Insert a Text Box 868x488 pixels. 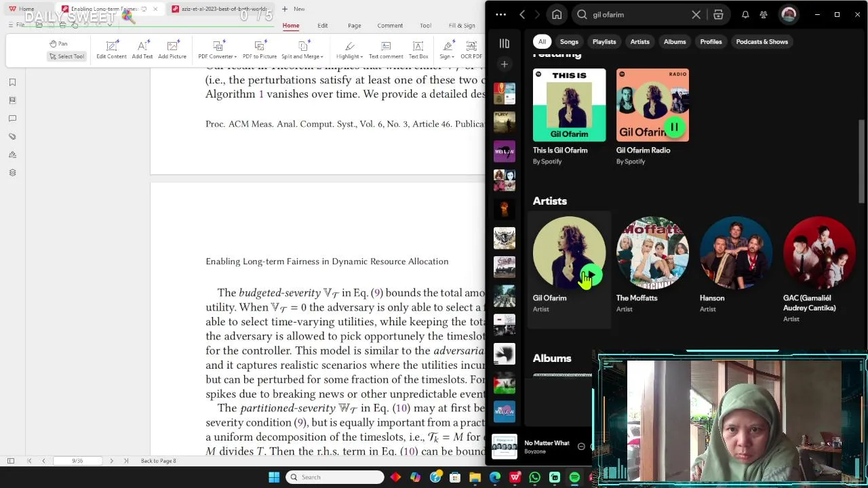(x=418, y=49)
